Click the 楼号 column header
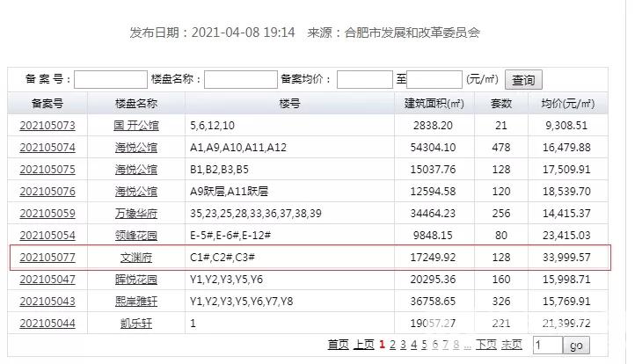 coord(289,103)
